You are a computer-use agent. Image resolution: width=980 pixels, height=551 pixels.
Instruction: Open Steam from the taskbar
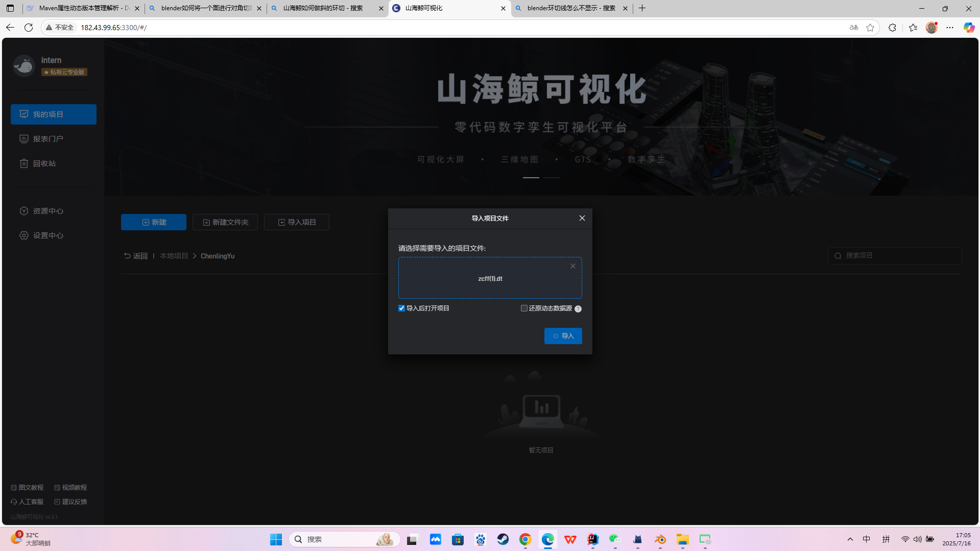pyautogui.click(x=503, y=539)
